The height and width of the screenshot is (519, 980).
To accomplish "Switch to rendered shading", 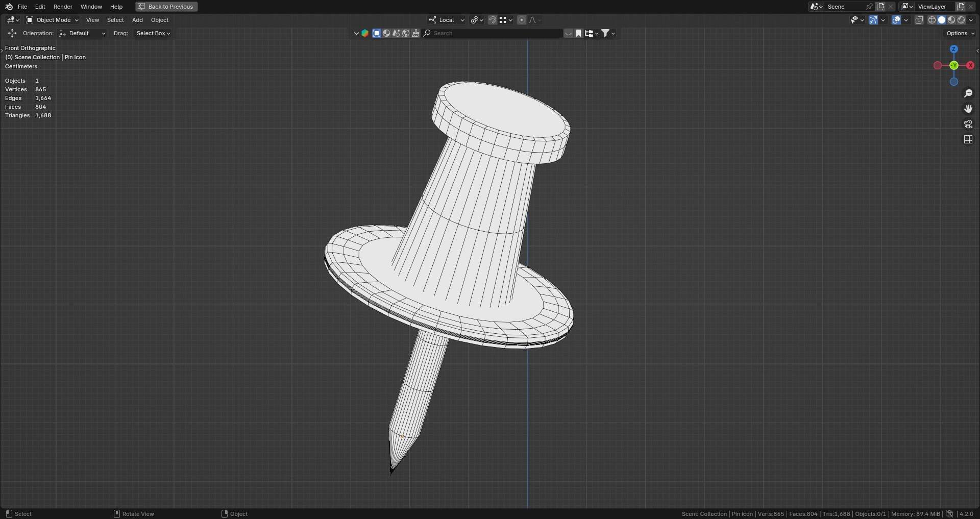I will [961, 20].
